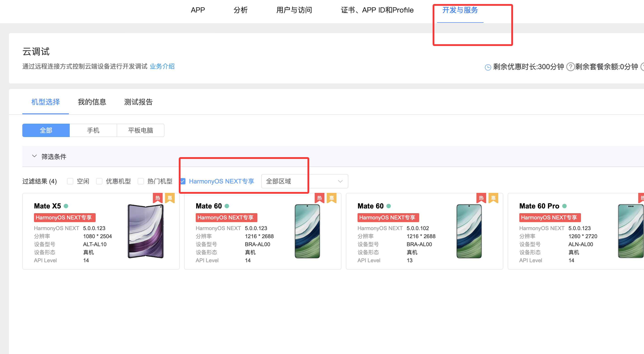
Task: Open the 业务介绍 link
Action: click(x=162, y=67)
